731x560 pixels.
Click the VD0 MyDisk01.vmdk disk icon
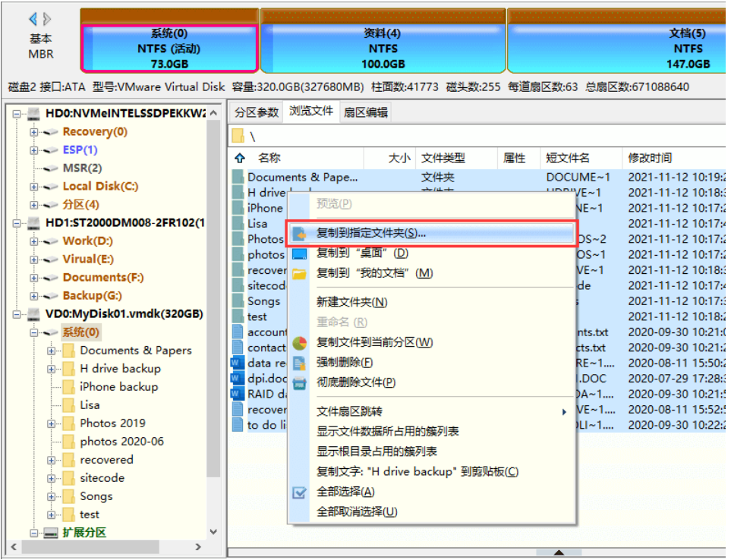[x=33, y=314]
